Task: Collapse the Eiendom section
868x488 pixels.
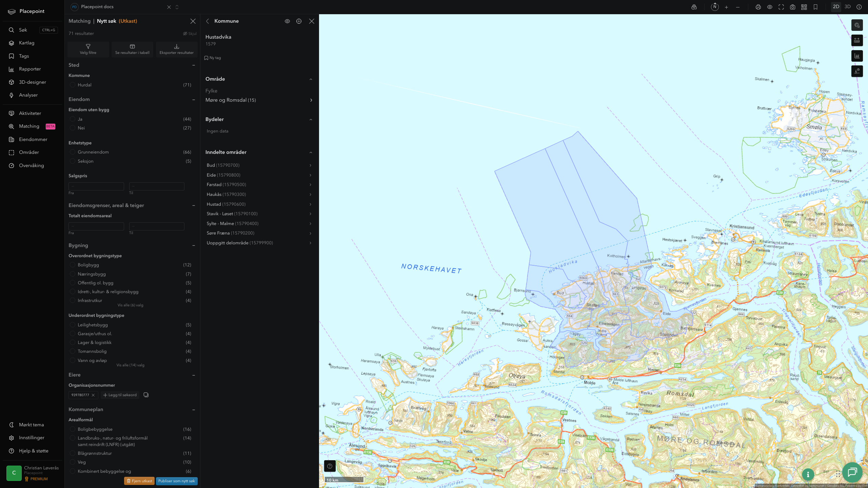Action: [194, 100]
